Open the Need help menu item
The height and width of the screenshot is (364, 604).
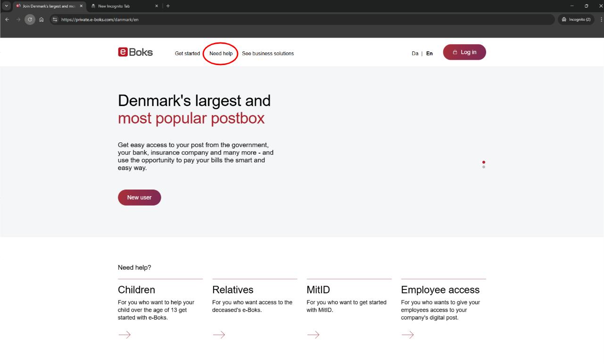(x=221, y=54)
